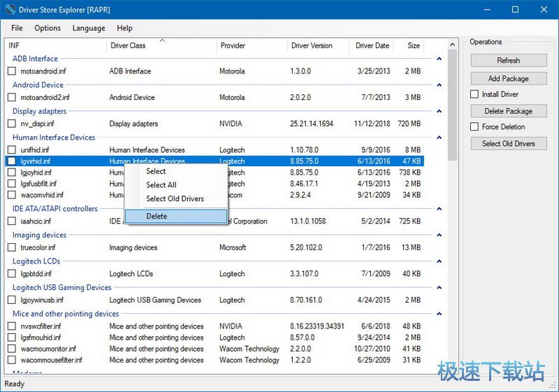
Task: Click the Add Package button
Action: 509,79
